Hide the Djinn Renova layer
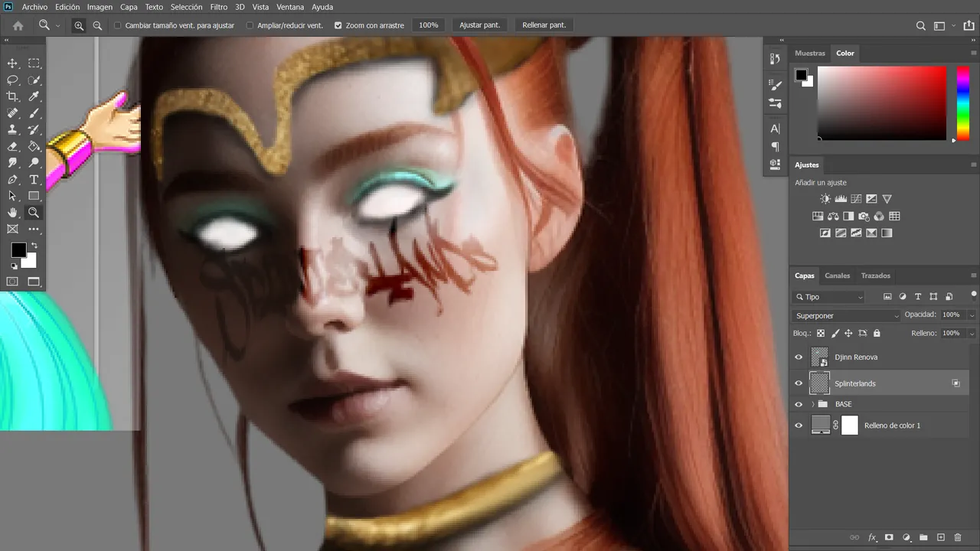 click(x=799, y=357)
